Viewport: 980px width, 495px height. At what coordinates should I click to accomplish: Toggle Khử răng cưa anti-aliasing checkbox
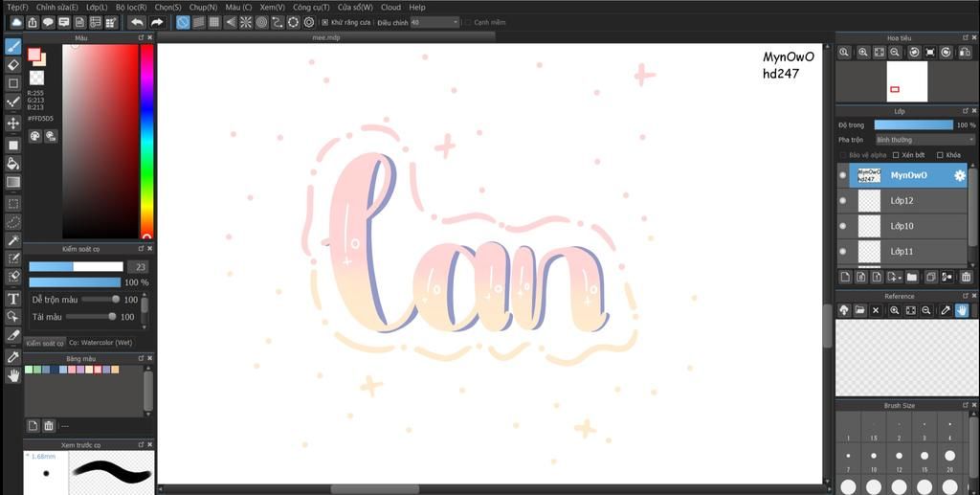324,23
